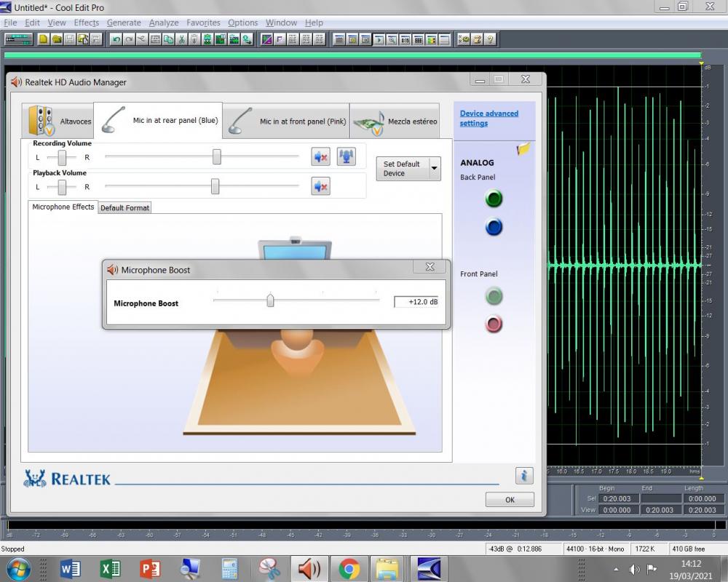Click the Redo arrow in Cool Edit toolbar
Viewport: 728px width, 582px height.
[x=129, y=39]
